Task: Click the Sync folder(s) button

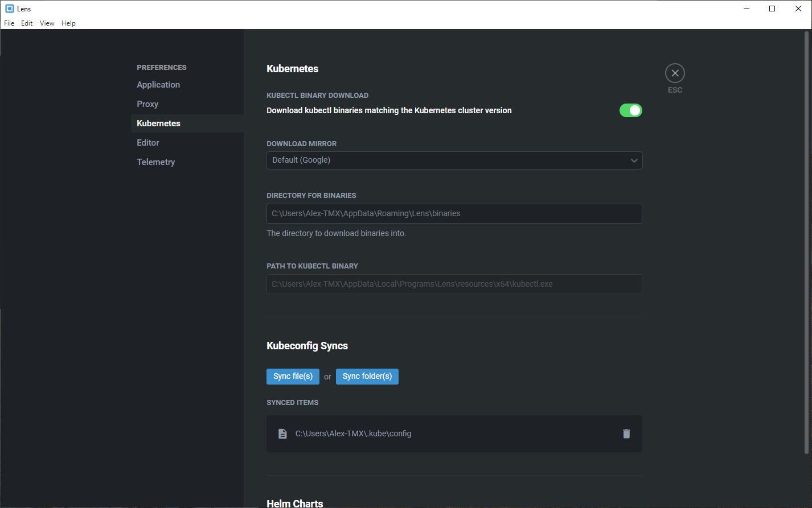Action: pyautogui.click(x=367, y=377)
